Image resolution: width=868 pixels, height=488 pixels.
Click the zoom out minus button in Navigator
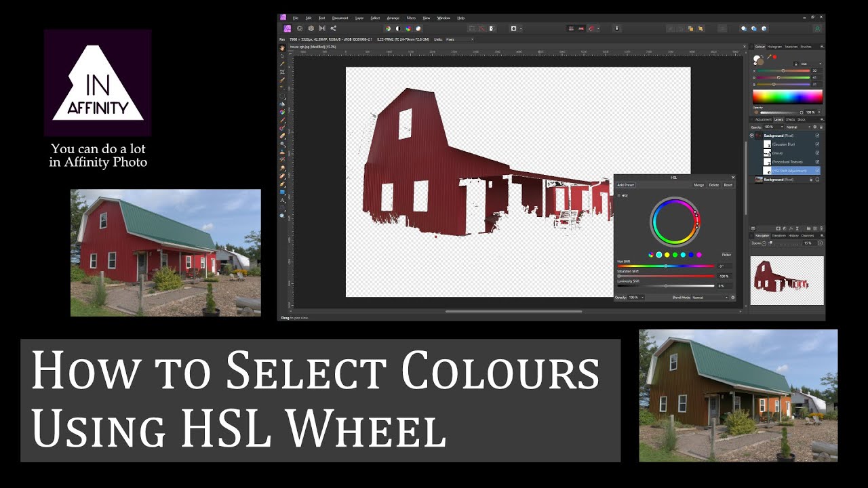[x=764, y=243]
